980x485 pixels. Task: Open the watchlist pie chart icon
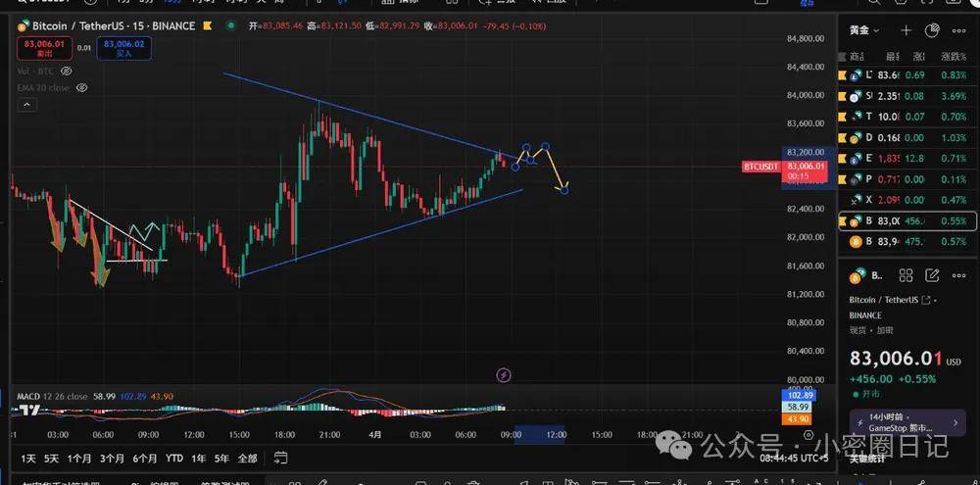click(x=933, y=31)
